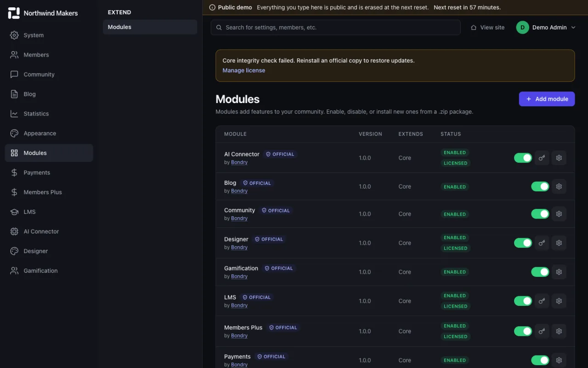Click the ENABLED status badge for Gamification
Viewport: 588px width, 368px height.
click(x=455, y=272)
